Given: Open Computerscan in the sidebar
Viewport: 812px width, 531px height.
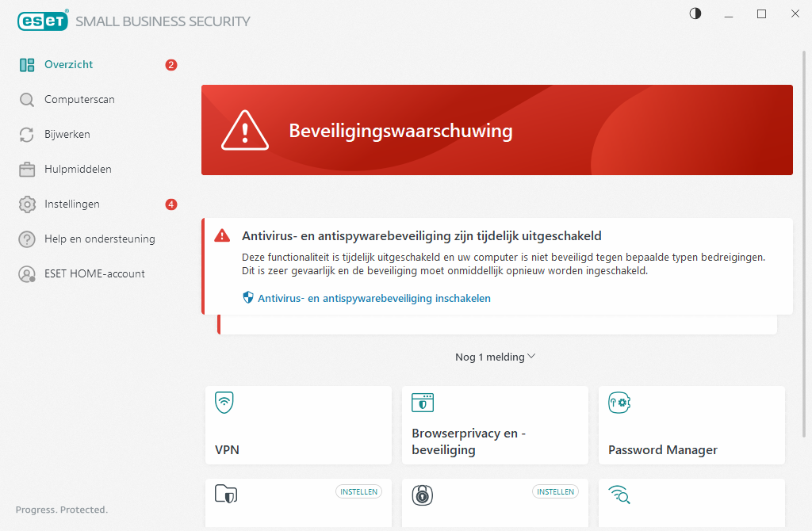Looking at the screenshot, I should point(79,99).
